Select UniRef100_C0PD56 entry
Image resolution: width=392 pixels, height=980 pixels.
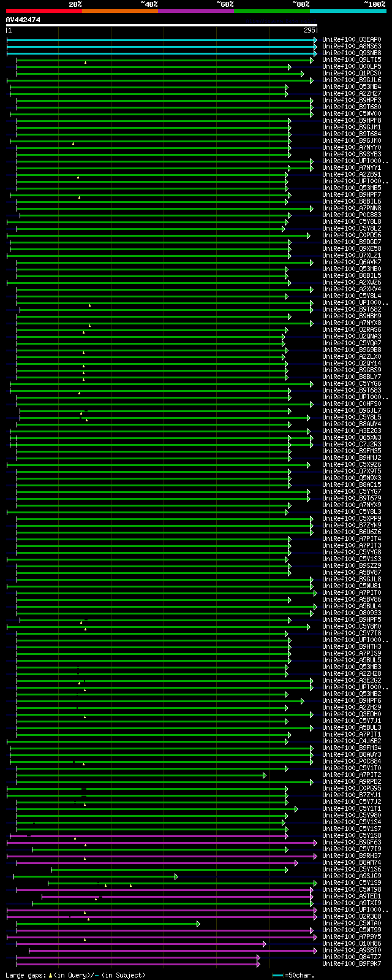tap(352, 235)
